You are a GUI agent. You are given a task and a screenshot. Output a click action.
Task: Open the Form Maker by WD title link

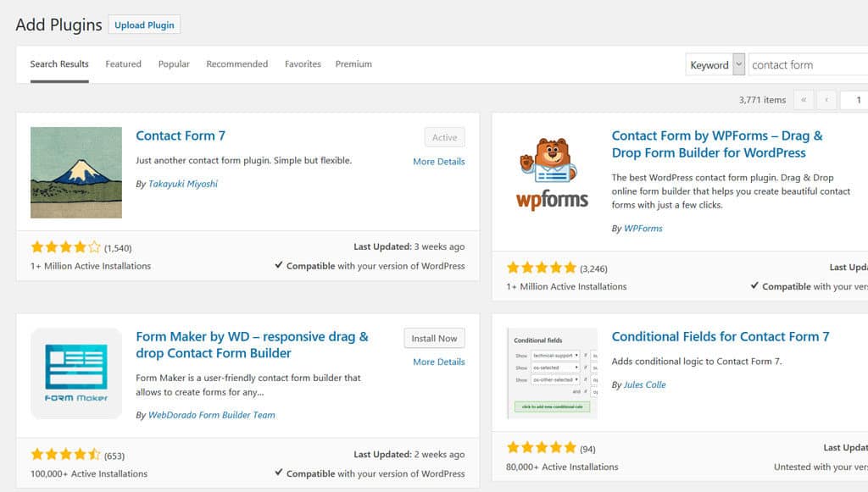pos(252,345)
